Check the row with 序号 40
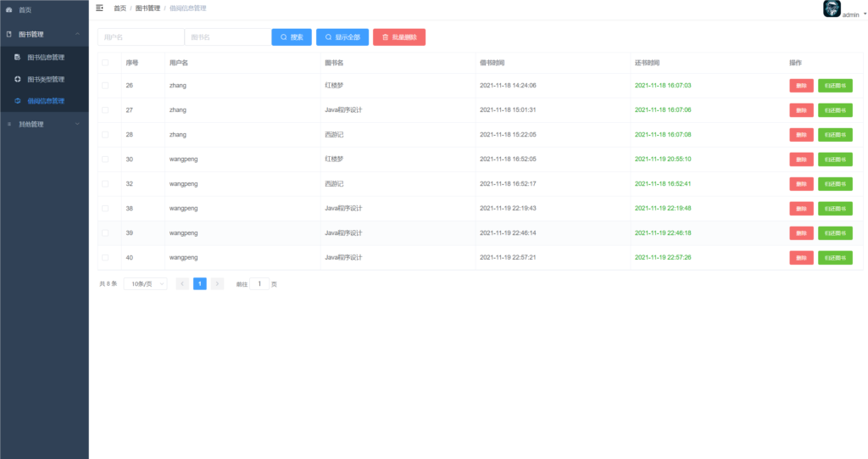 tap(105, 257)
